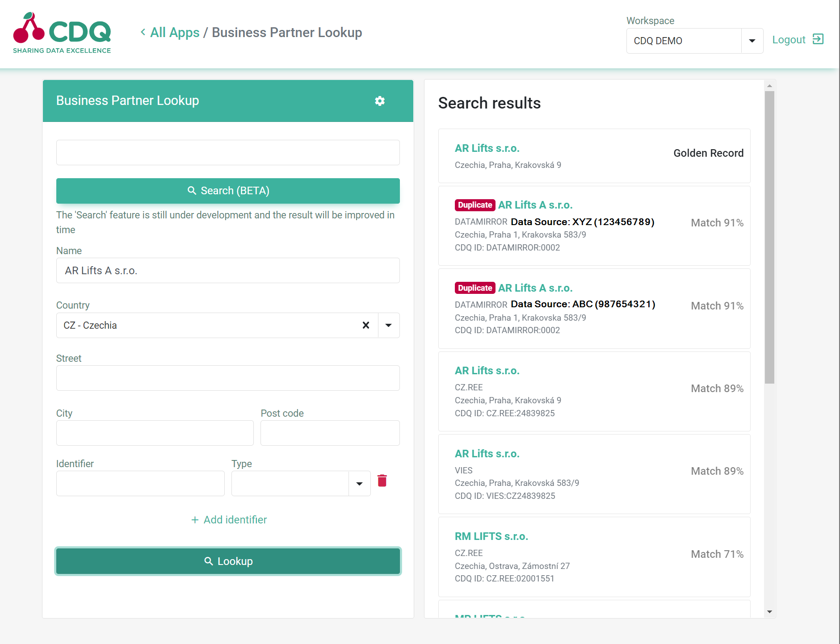Open the duplicate result from Data Source XYZ

(x=535, y=205)
